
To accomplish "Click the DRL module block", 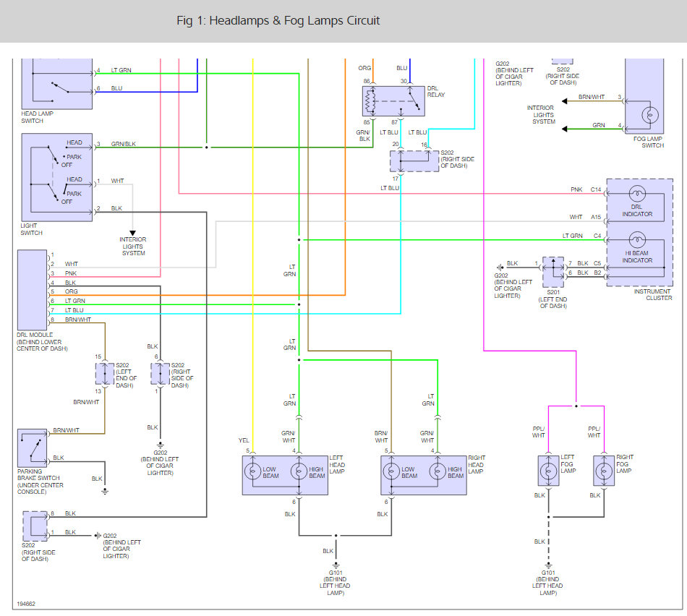I will pyautogui.click(x=32, y=290).
